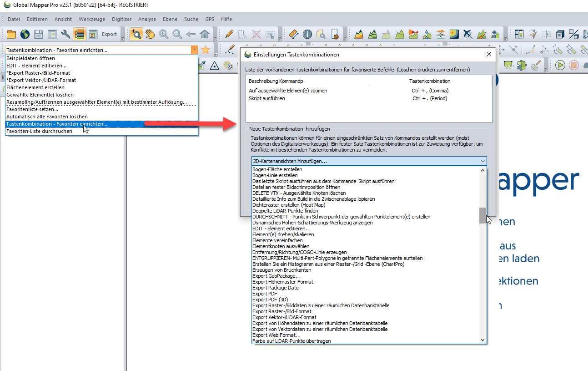This screenshot has height=371, width=588.
Task: Pick 'Elemente vereinfachen' command
Action: coord(366,240)
